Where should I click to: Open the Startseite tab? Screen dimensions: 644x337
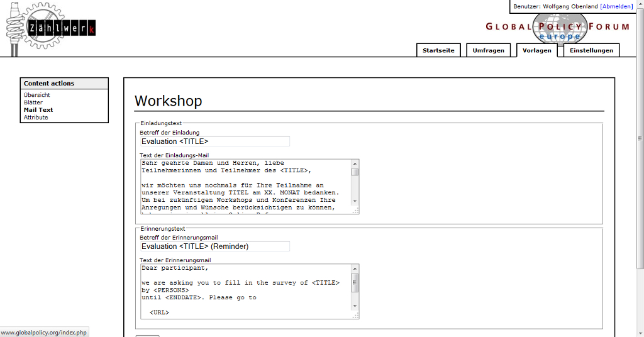439,50
